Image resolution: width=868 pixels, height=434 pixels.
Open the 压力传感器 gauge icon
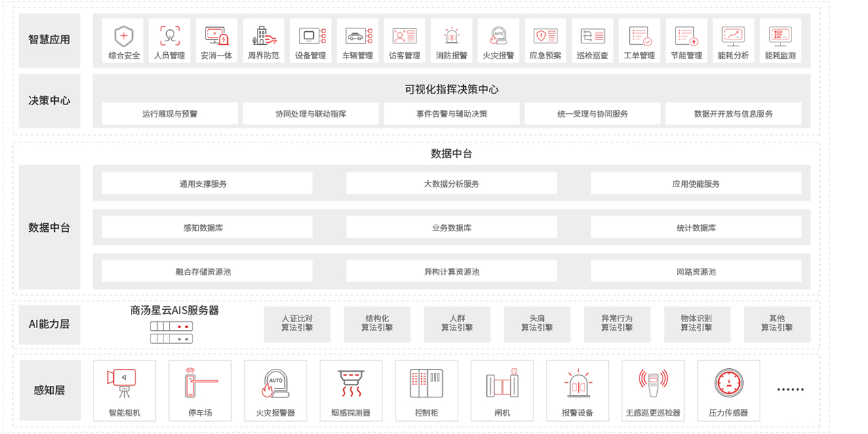728,383
